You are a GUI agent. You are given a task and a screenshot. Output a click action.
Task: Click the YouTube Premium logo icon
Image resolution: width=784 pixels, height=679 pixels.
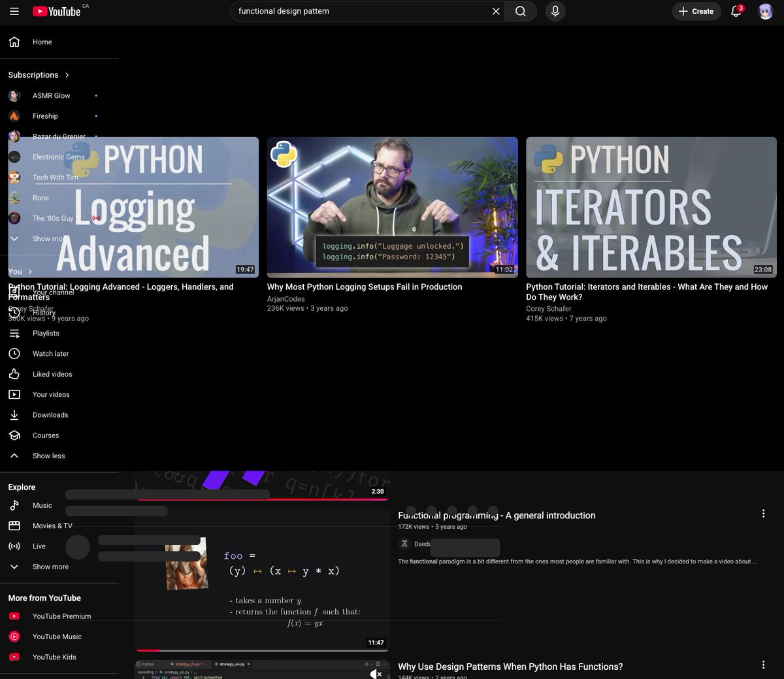click(14, 616)
